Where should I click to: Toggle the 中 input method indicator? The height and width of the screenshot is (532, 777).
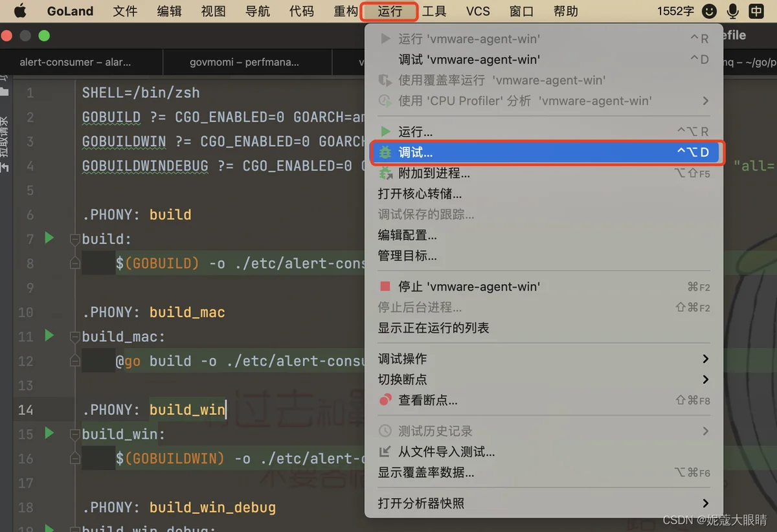pos(756,11)
